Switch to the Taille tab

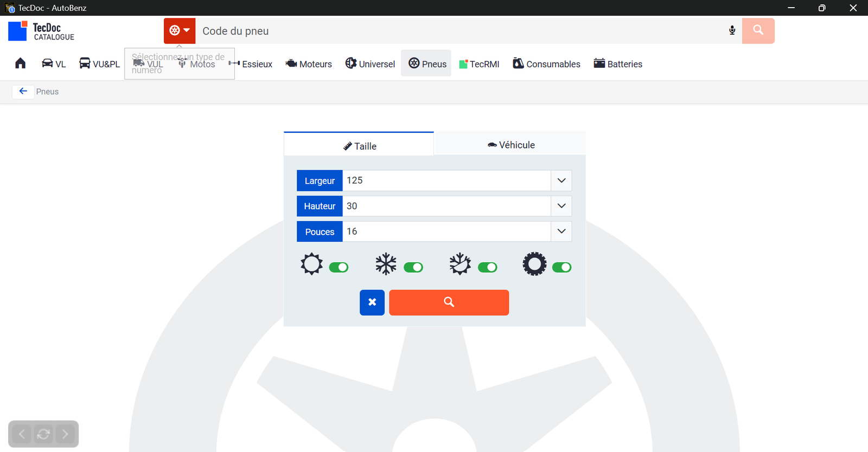359,145
